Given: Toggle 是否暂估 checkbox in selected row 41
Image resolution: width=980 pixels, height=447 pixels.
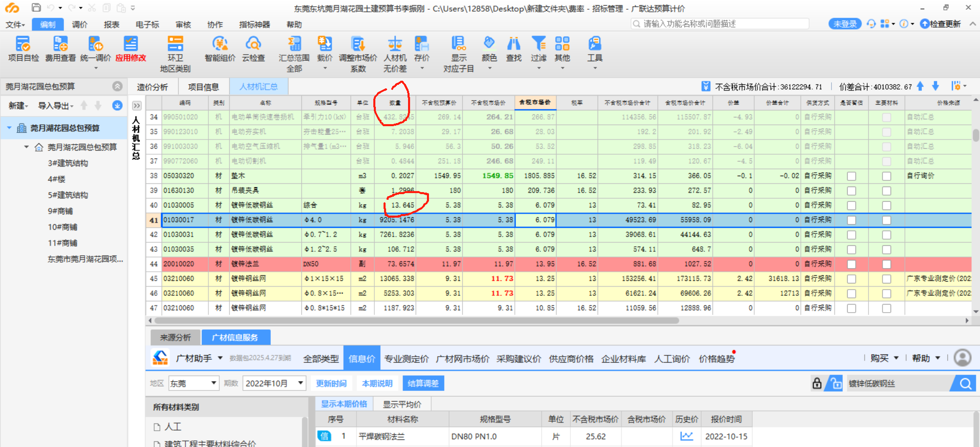Looking at the screenshot, I should (x=851, y=220).
